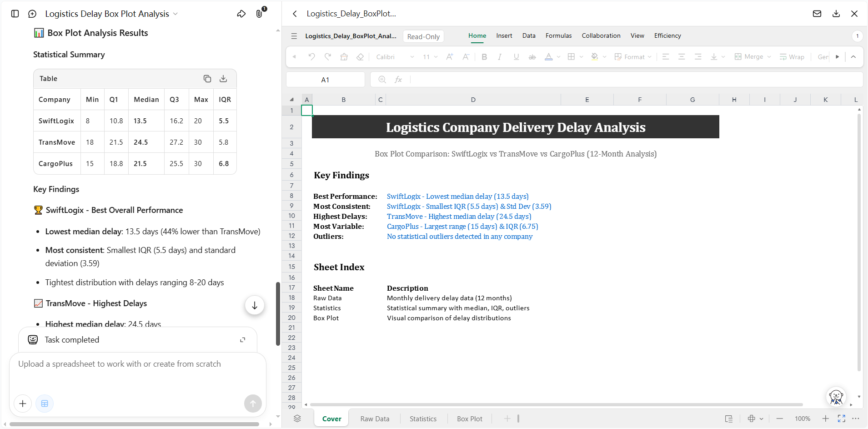The image size is (868, 429).
Task: Toggle Underline formatting
Action: (516, 57)
